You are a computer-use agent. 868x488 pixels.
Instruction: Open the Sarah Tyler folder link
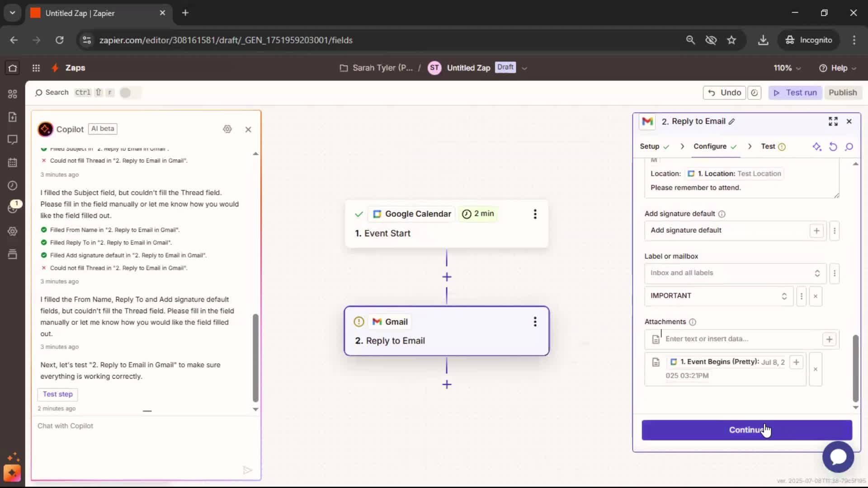(x=376, y=68)
